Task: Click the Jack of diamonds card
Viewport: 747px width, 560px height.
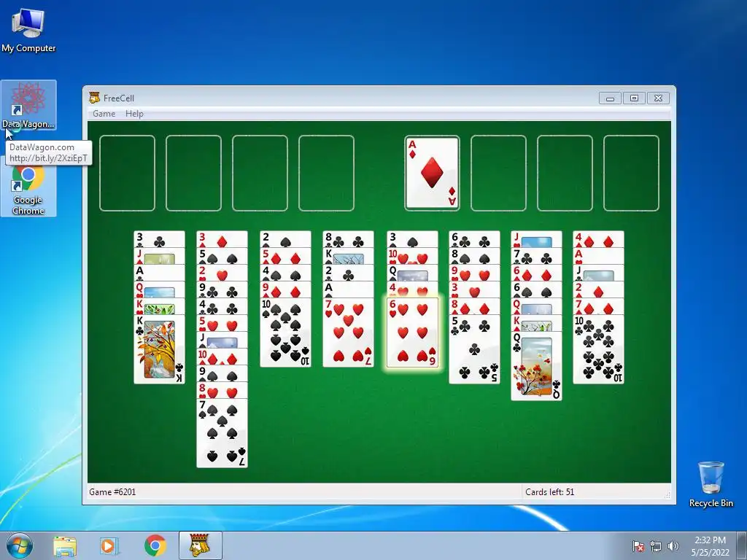Action: (159, 256)
